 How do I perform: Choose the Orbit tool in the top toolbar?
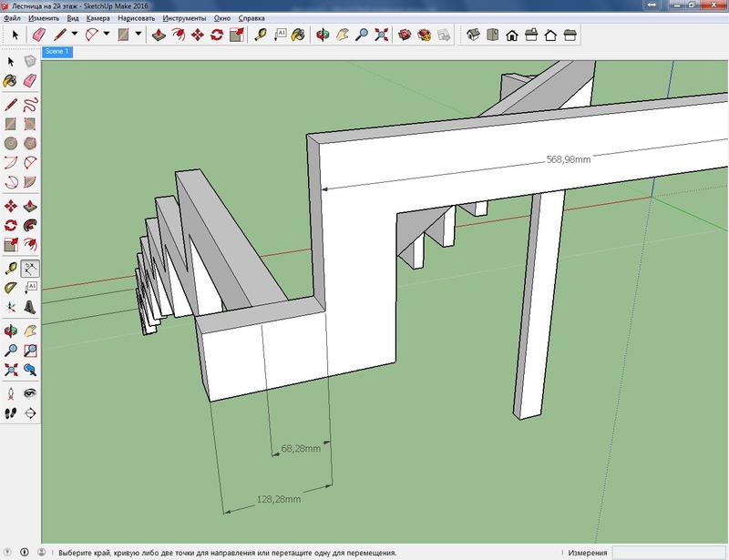(x=321, y=35)
